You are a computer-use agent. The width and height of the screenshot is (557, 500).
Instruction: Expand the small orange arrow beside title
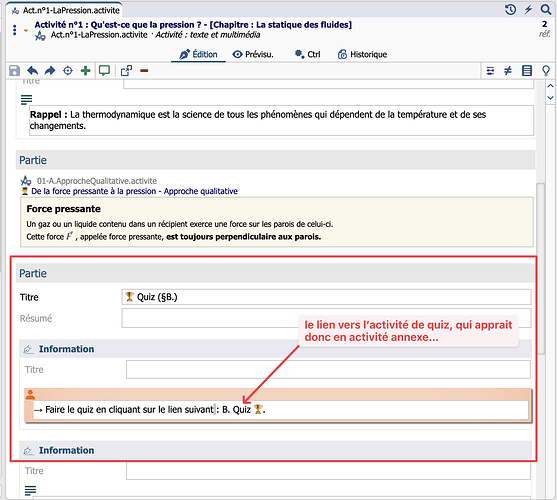pyautogui.click(x=26, y=31)
